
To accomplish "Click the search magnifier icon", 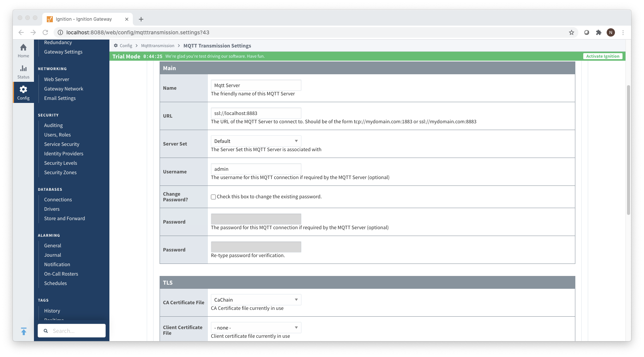I will tap(46, 331).
